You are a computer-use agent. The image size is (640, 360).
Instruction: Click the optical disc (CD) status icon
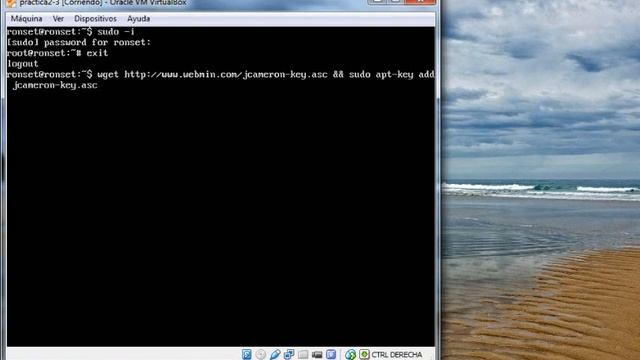pyautogui.click(x=261, y=354)
